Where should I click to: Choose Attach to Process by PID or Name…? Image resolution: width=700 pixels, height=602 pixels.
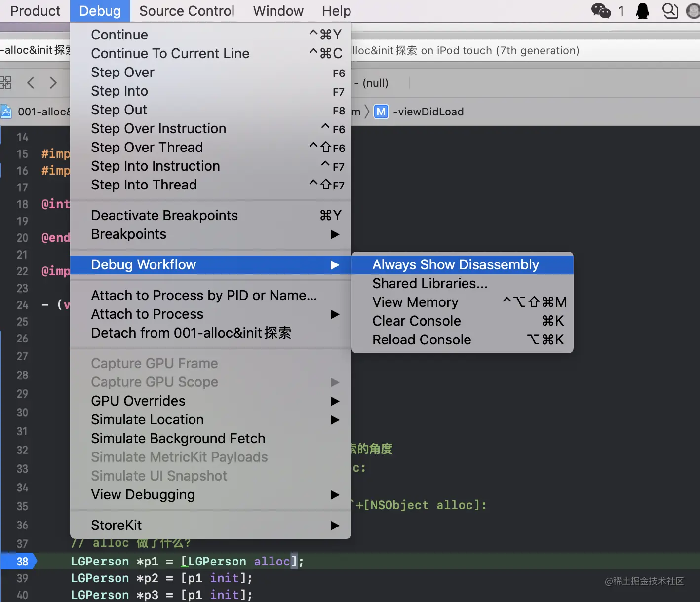(x=211, y=295)
